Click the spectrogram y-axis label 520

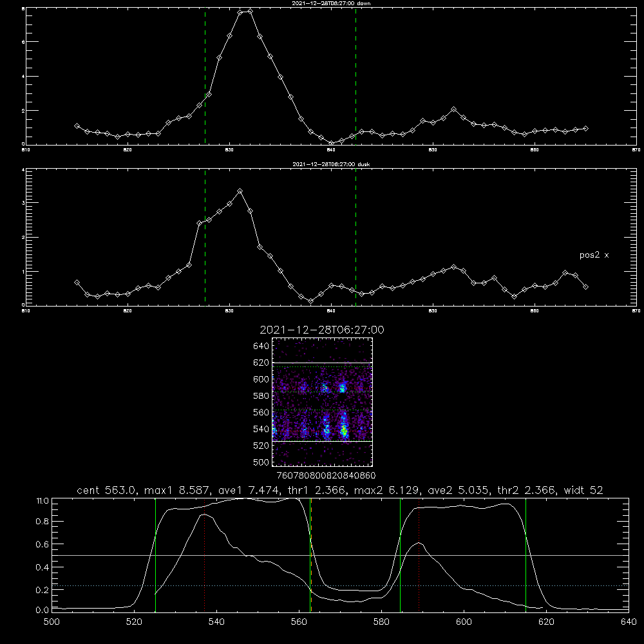click(x=261, y=446)
